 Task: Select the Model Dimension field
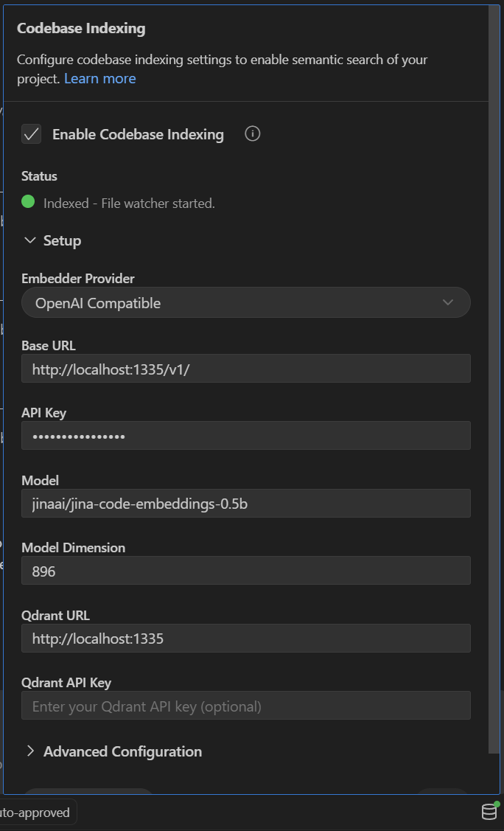click(x=245, y=571)
